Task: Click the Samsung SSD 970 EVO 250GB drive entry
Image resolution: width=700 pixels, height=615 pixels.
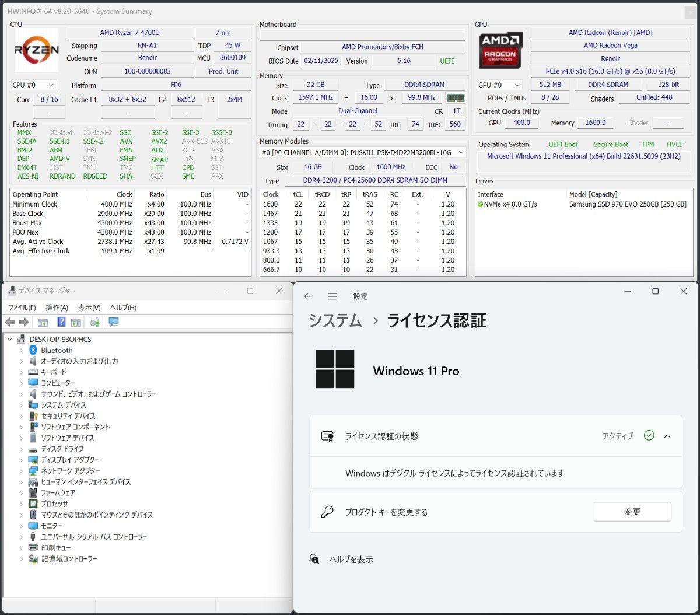Action: [x=628, y=204]
